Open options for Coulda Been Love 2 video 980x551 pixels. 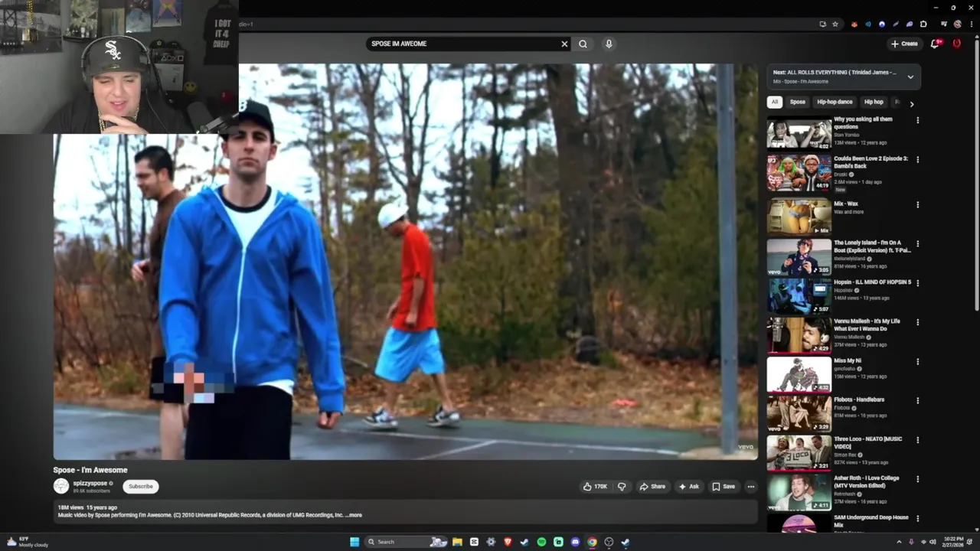pyautogui.click(x=917, y=160)
